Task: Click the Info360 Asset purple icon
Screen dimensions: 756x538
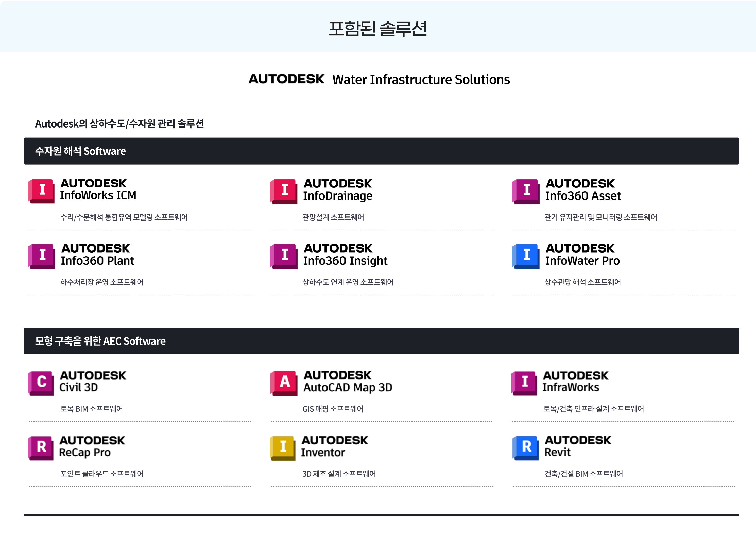Action: (525, 191)
